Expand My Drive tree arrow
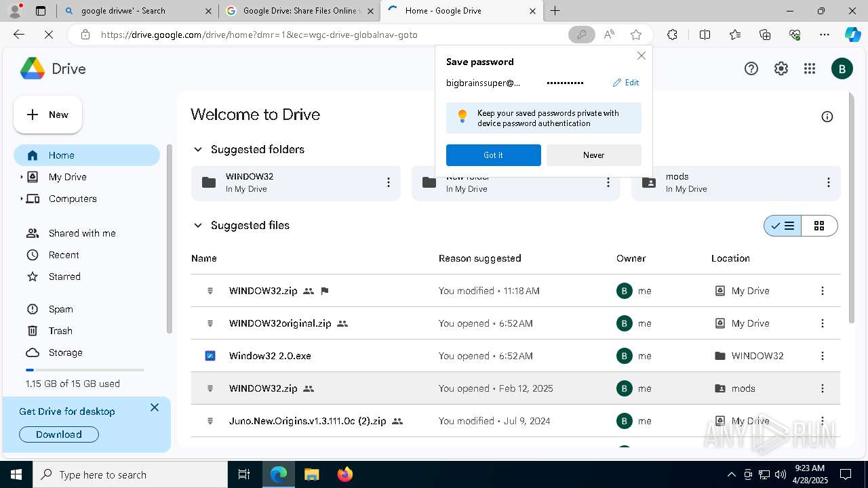Viewport: 868px width, 488px height. point(21,177)
